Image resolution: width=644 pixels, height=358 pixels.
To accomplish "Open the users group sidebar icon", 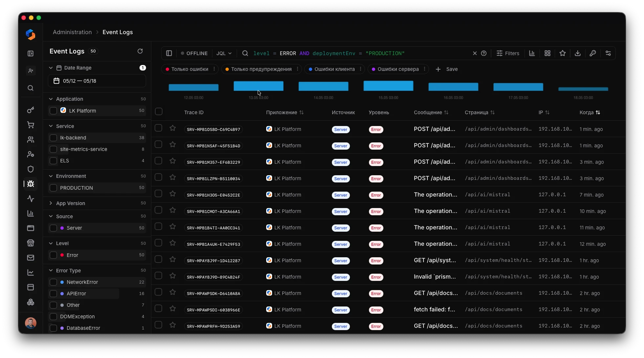I will (x=31, y=140).
